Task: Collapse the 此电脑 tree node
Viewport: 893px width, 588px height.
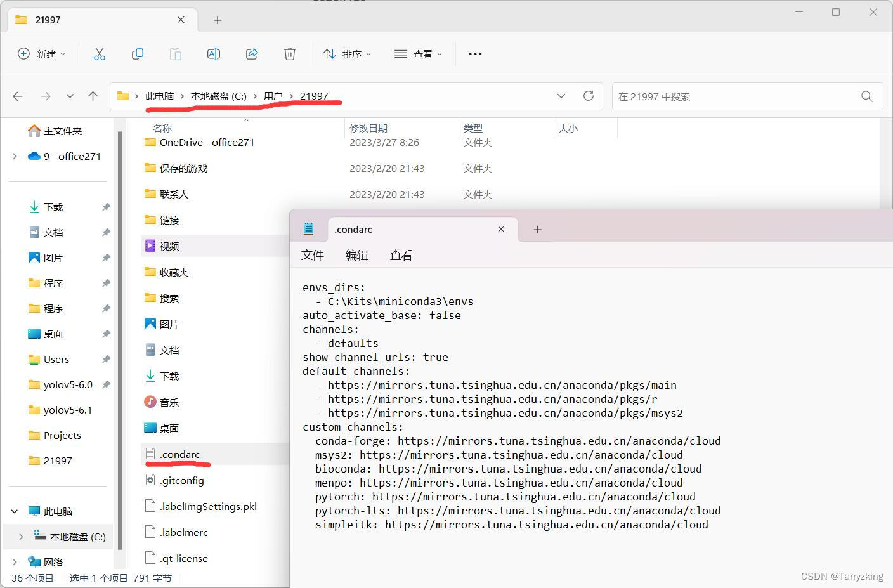Action: click(15, 511)
